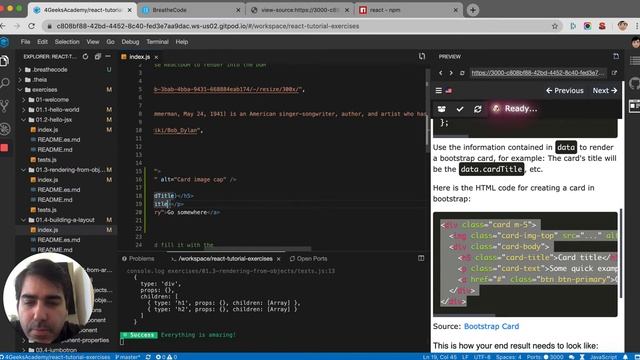
Task: Switch to the BreatheCode browser tab
Action: (x=191, y=10)
